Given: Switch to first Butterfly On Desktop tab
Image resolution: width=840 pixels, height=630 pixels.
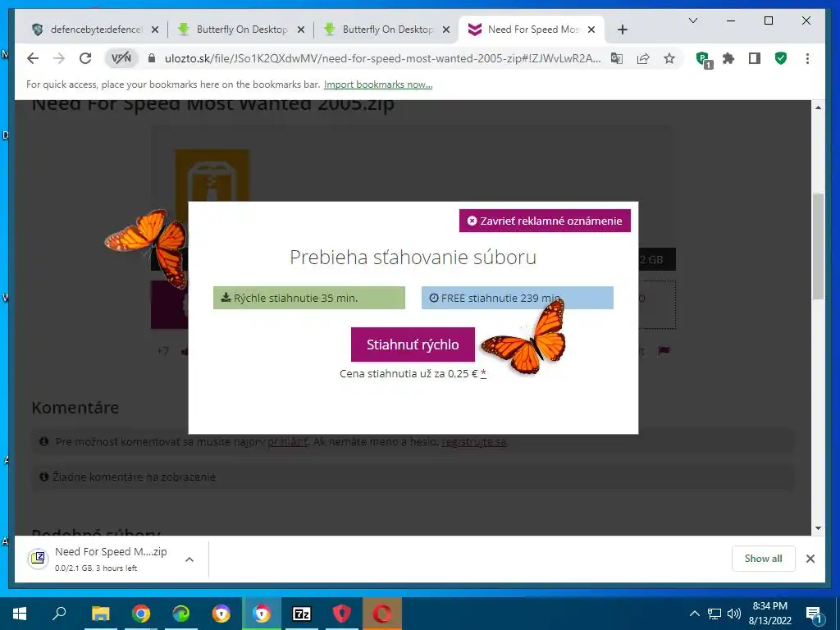Looking at the screenshot, I should pos(241,30).
